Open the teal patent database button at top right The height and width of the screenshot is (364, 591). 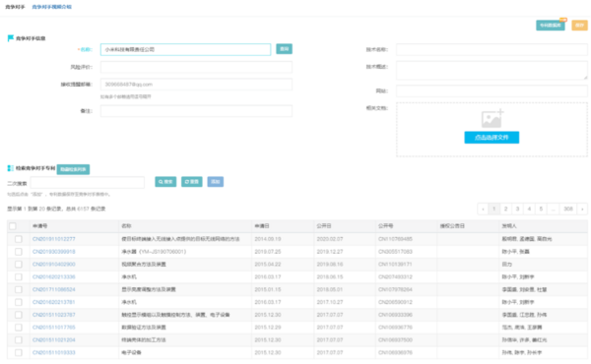pyautogui.click(x=551, y=26)
